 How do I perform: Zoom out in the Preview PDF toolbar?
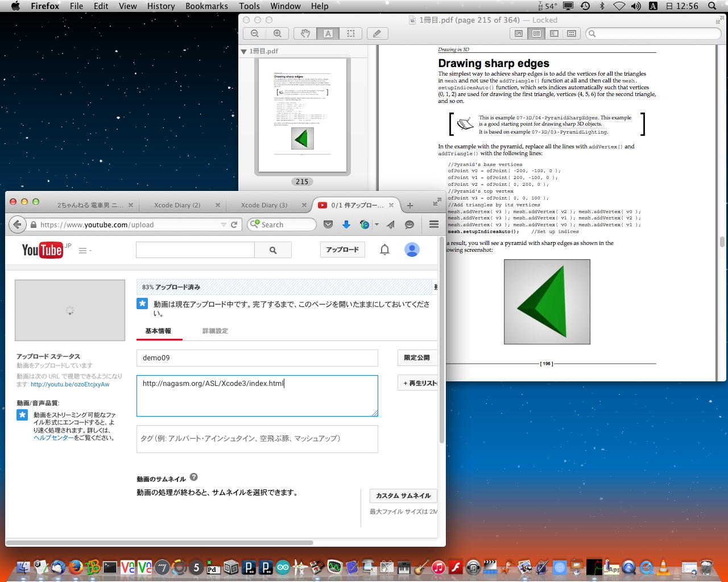pos(255,34)
